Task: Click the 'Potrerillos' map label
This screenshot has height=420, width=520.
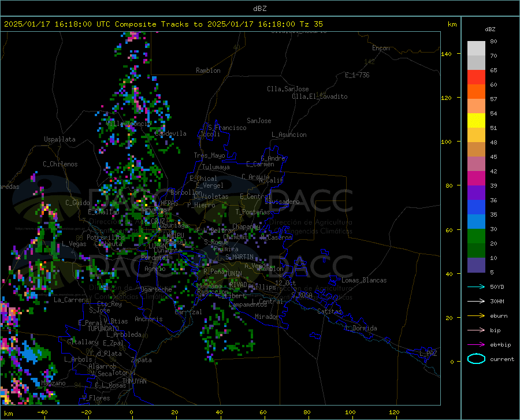Action: point(106,237)
